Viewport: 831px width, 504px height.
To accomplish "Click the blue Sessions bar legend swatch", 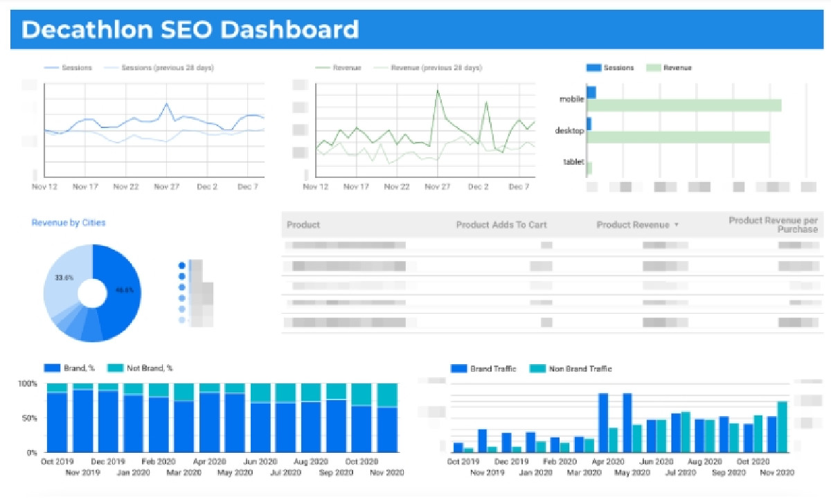I will point(593,68).
